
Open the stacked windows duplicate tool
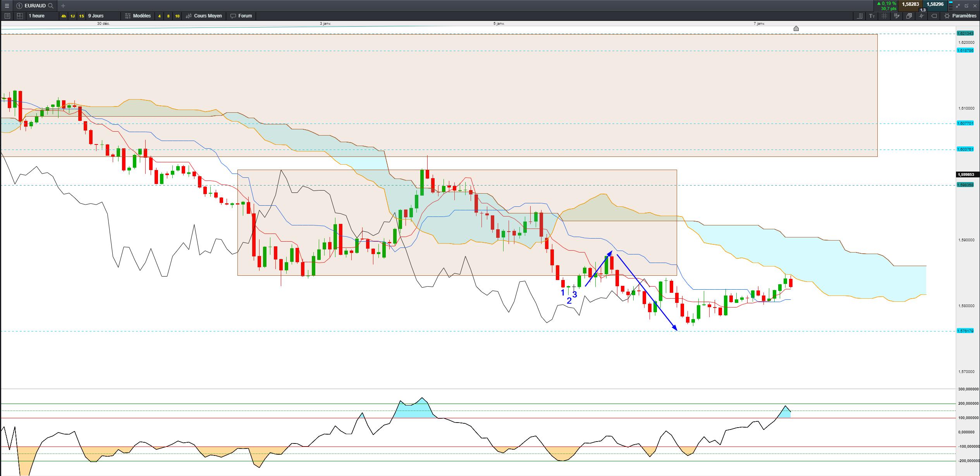[909, 16]
